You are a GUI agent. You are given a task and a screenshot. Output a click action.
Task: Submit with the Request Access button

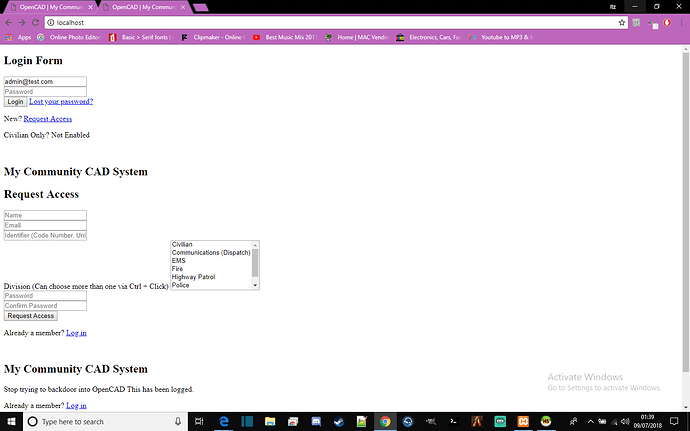tap(30, 316)
